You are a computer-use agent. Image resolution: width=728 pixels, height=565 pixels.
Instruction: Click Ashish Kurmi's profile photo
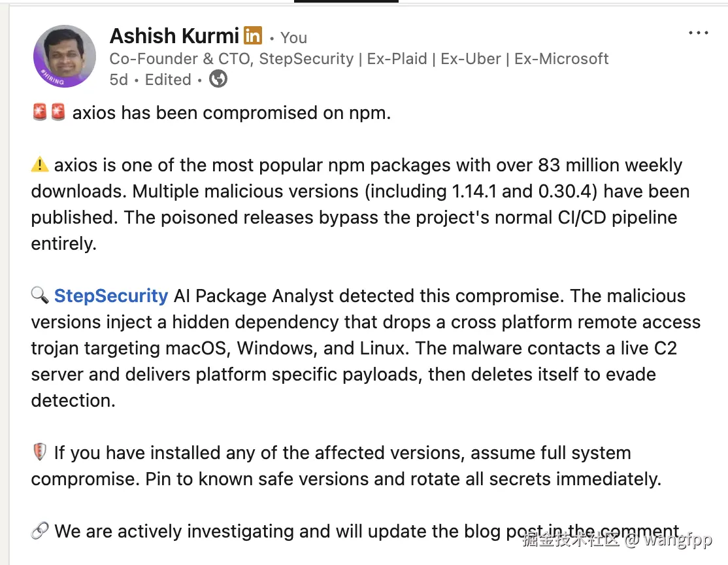pos(64,57)
